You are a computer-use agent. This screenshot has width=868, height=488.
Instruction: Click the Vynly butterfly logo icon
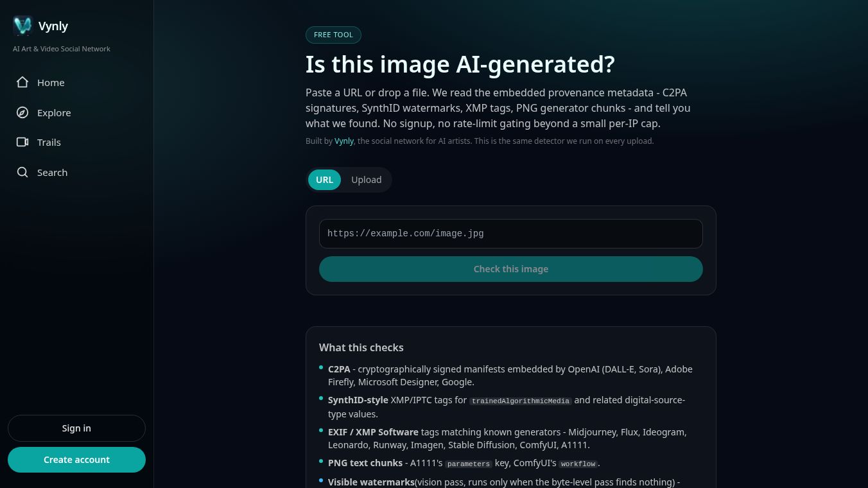(x=22, y=26)
